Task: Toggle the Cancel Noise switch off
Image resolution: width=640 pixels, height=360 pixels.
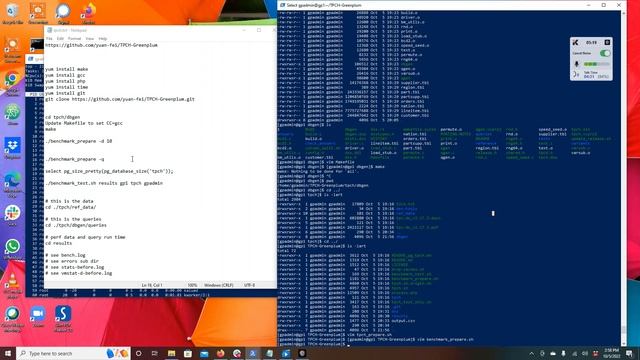Action: point(605,53)
